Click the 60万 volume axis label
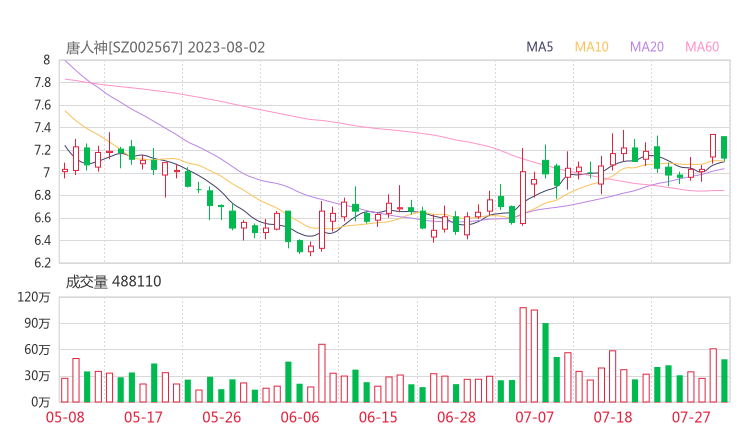 tap(37, 350)
